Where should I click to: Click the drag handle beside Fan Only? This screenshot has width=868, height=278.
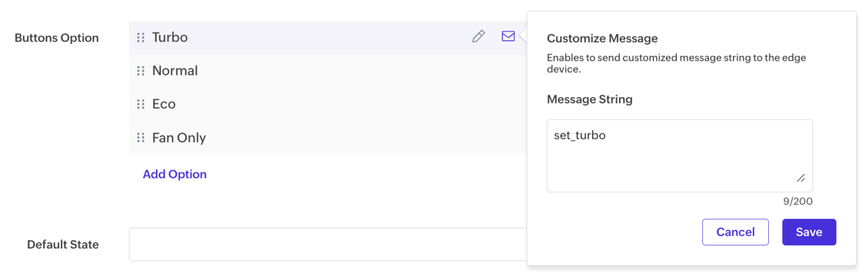[x=141, y=137]
